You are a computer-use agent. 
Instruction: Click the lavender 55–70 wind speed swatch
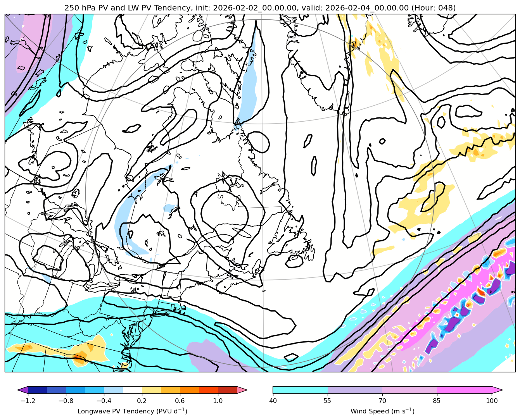[x=355, y=390]
